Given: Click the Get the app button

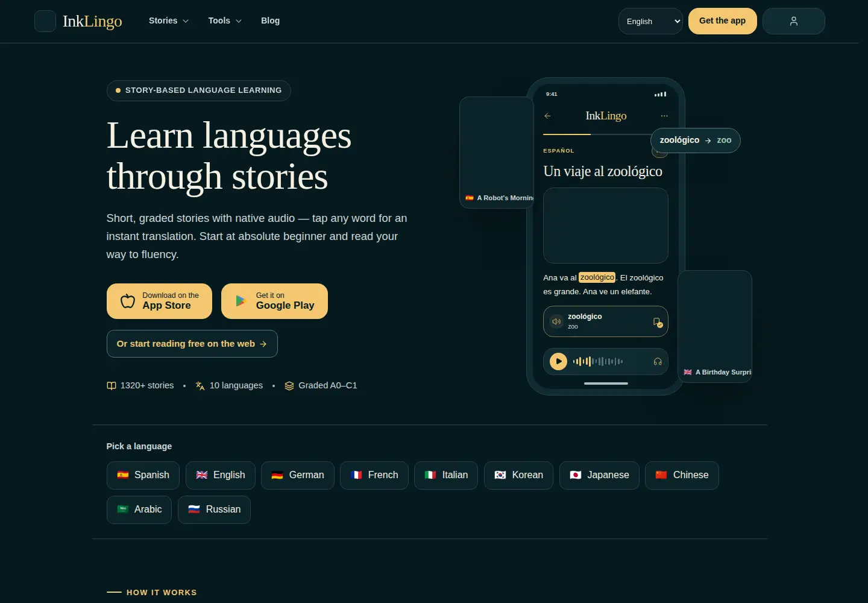Looking at the screenshot, I should 722,21.
